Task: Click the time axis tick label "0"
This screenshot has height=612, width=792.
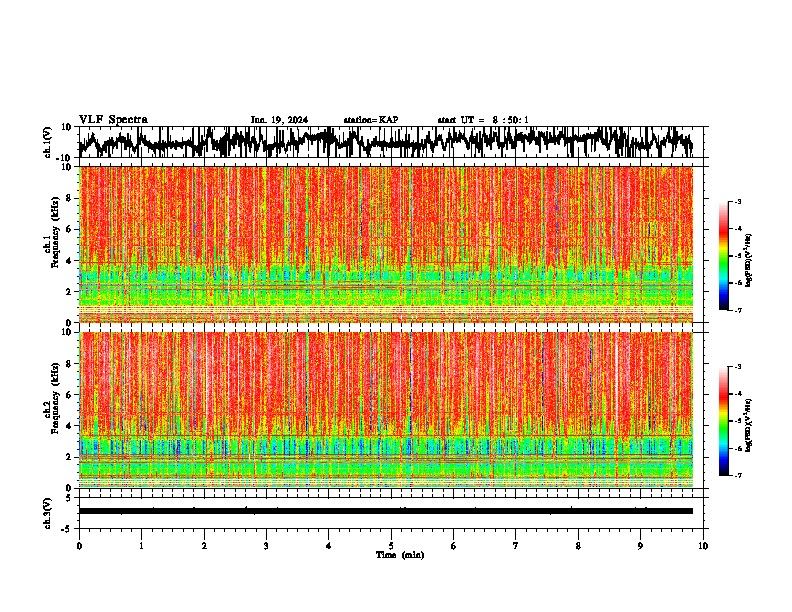Action: 79,546
